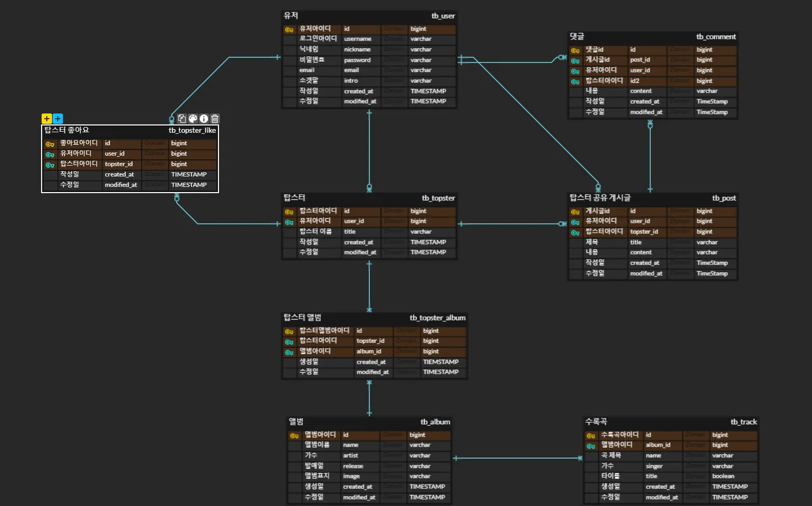Click the foreign key icon on tb_post's user_id row

tap(575, 222)
